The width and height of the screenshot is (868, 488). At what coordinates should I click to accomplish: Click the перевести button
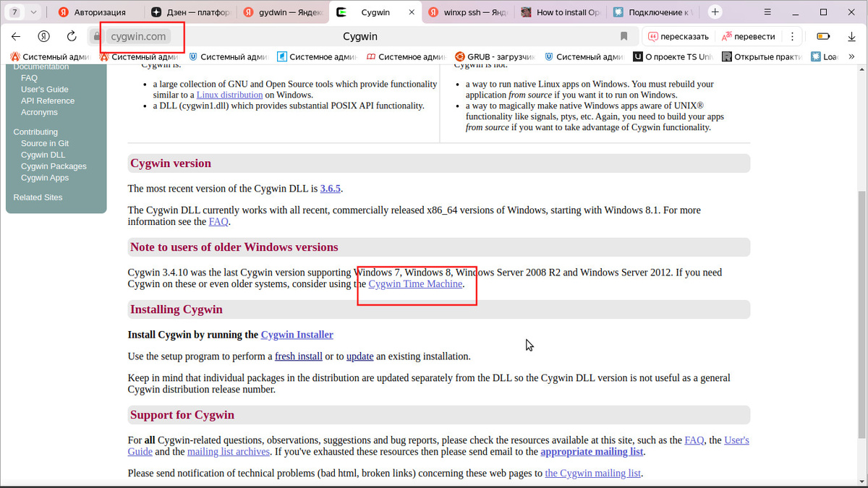748,36
